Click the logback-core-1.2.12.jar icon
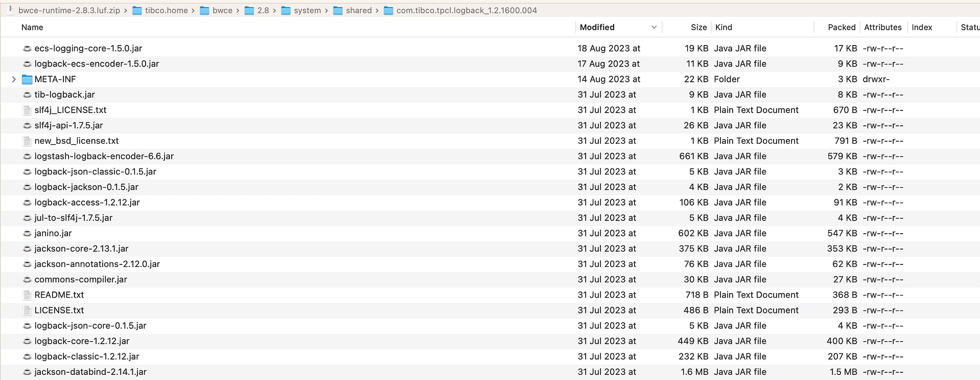Viewport: 980px width, 380px height. (x=27, y=341)
